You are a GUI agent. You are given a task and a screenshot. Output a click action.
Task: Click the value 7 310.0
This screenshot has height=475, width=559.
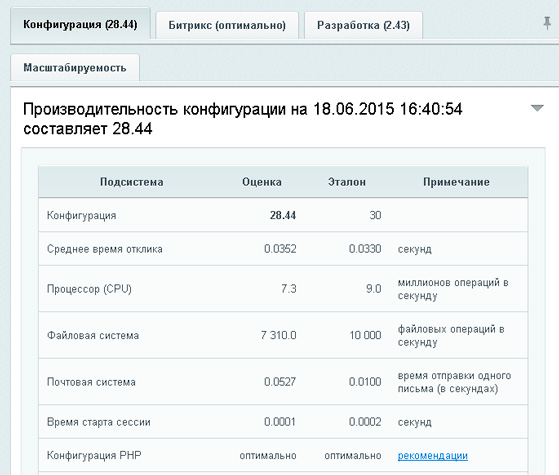click(x=278, y=335)
